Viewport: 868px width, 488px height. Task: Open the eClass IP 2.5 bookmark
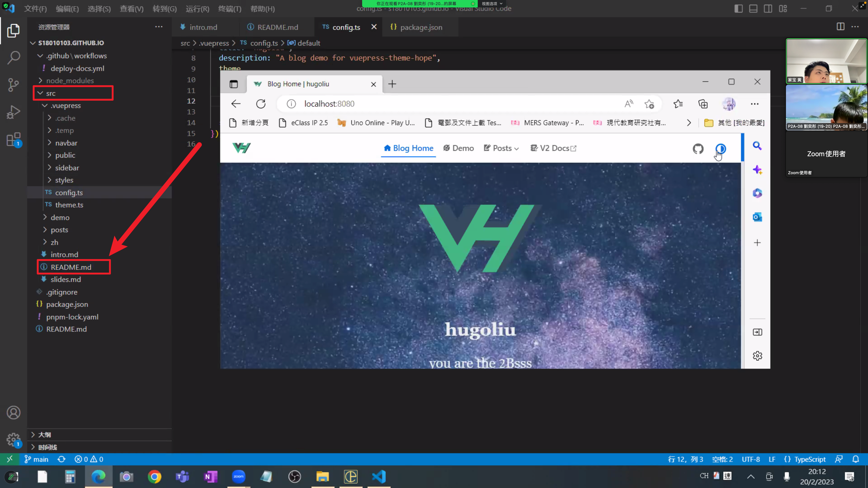(303, 123)
